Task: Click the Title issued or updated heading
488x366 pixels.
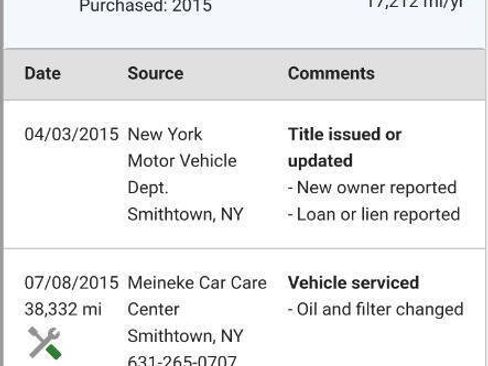Action: pos(345,148)
